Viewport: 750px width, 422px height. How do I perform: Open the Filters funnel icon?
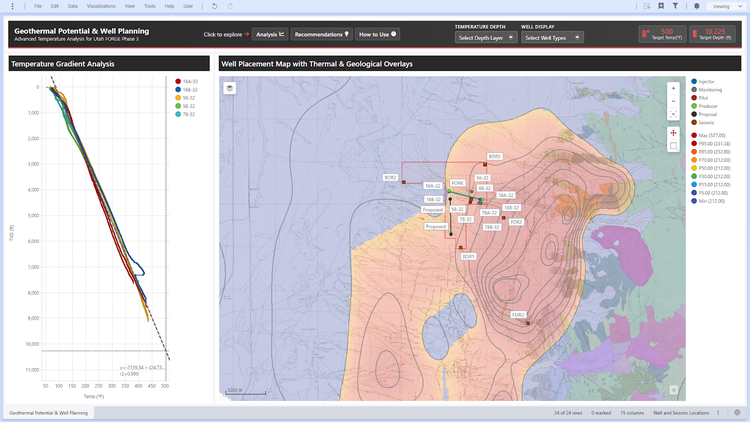coord(675,6)
